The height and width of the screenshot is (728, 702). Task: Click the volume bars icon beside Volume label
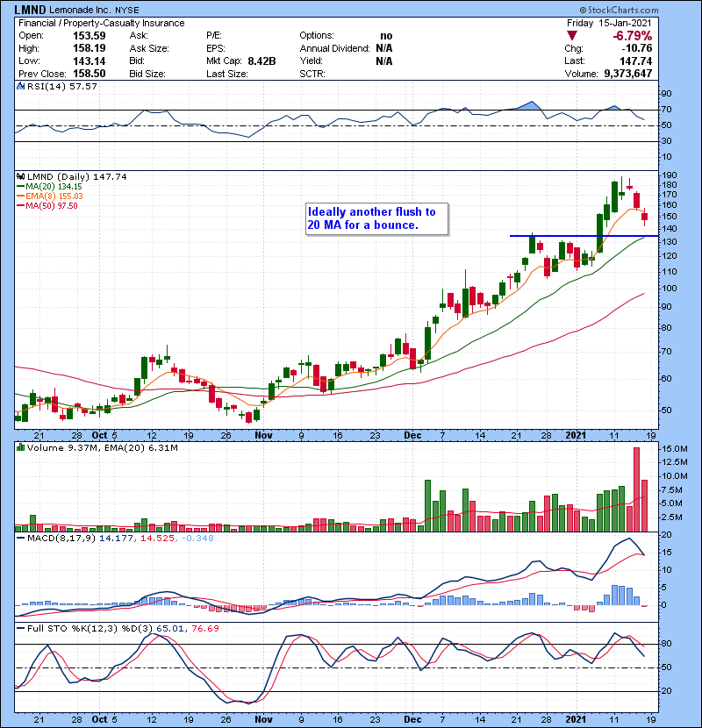point(20,447)
